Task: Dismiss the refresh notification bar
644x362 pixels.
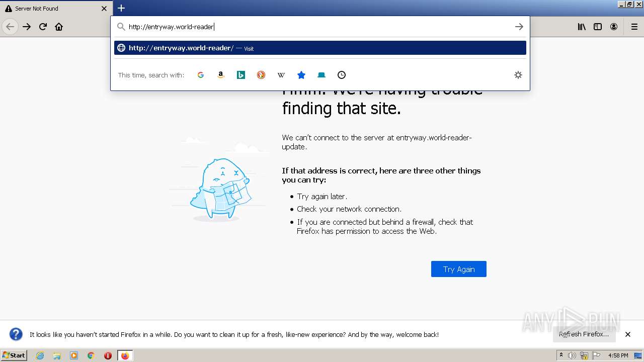Action: click(628, 334)
